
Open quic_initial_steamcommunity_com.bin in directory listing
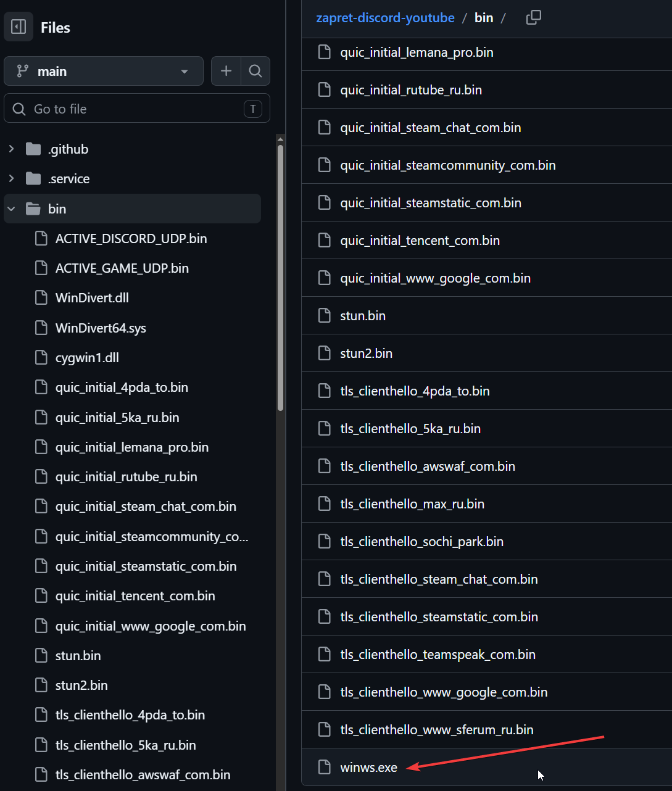pos(448,165)
